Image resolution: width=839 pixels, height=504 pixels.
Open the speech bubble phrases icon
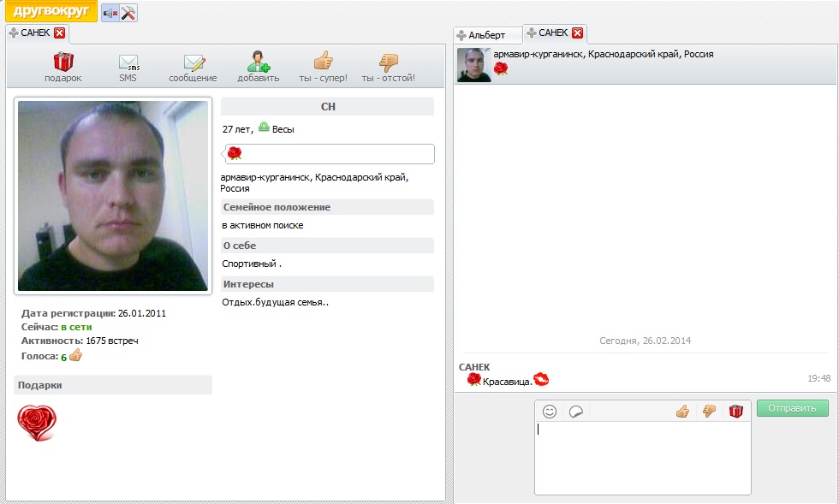575,412
